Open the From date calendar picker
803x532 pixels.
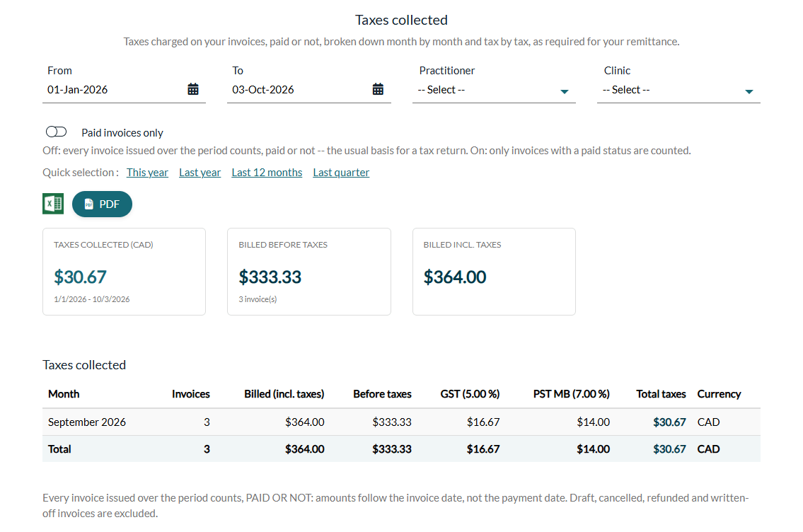tap(193, 89)
